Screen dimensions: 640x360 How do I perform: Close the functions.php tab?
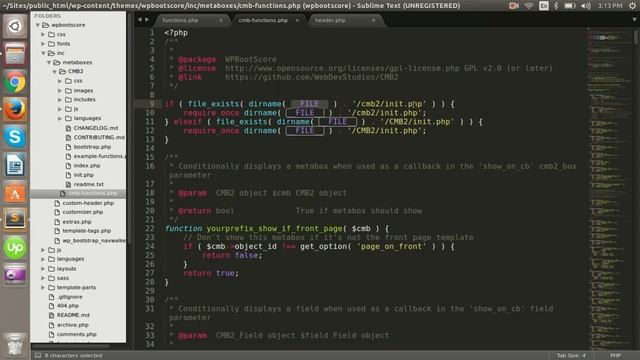pos(221,20)
